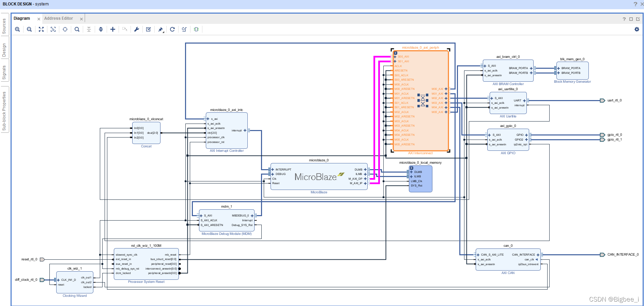644x306 pixels.
Task: Click the Add IP plus icon
Action: 113,29
